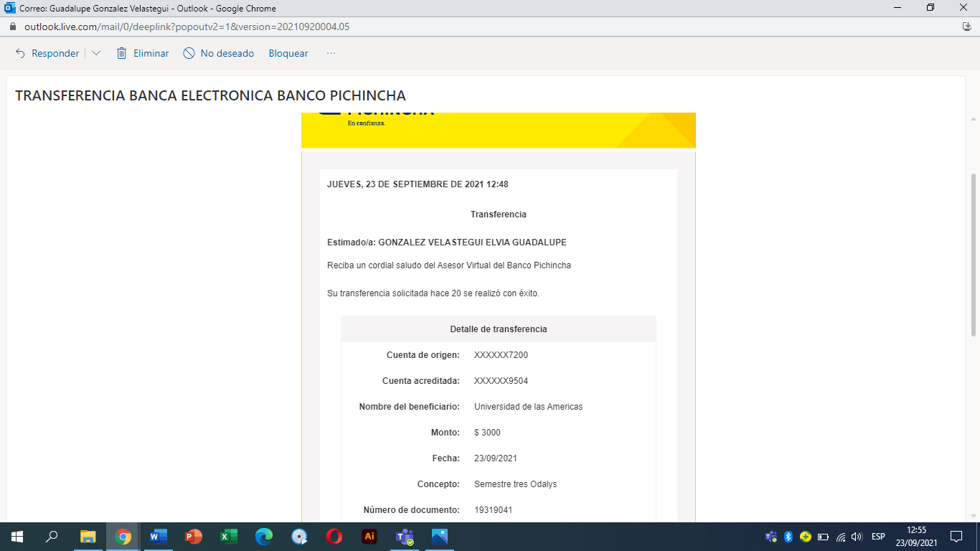The width and height of the screenshot is (980, 551).
Task: Switch to Word in the taskbar
Action: point(159,537)
